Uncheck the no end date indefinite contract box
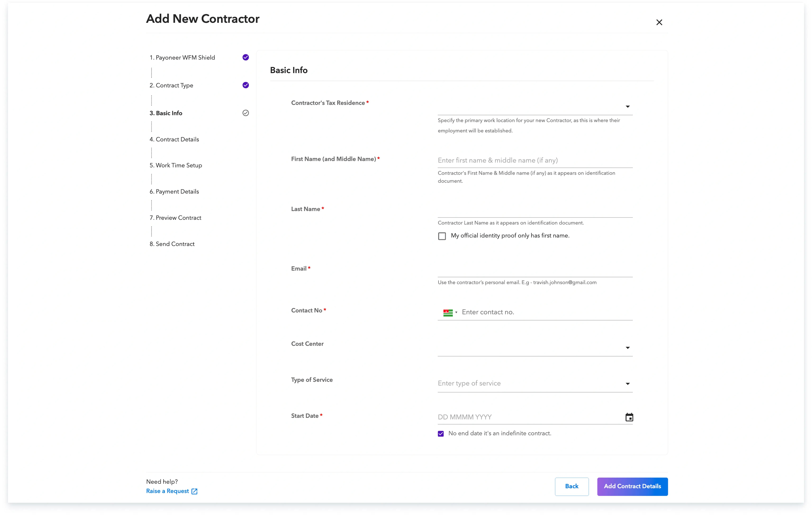812x516 pixels. tap(441, 434)
